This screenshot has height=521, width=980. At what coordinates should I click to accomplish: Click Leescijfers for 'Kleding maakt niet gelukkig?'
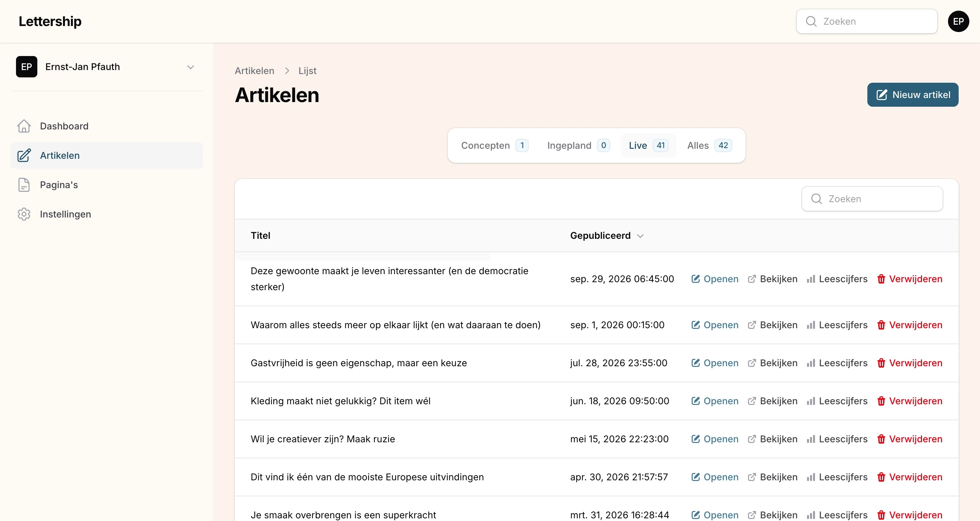coord(837,401)
